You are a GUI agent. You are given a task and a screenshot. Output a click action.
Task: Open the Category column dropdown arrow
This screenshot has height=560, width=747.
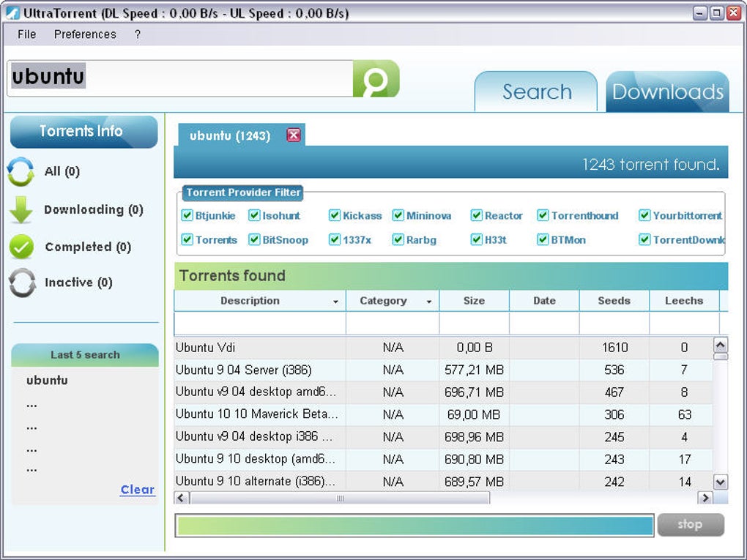[x=428, y=302]
